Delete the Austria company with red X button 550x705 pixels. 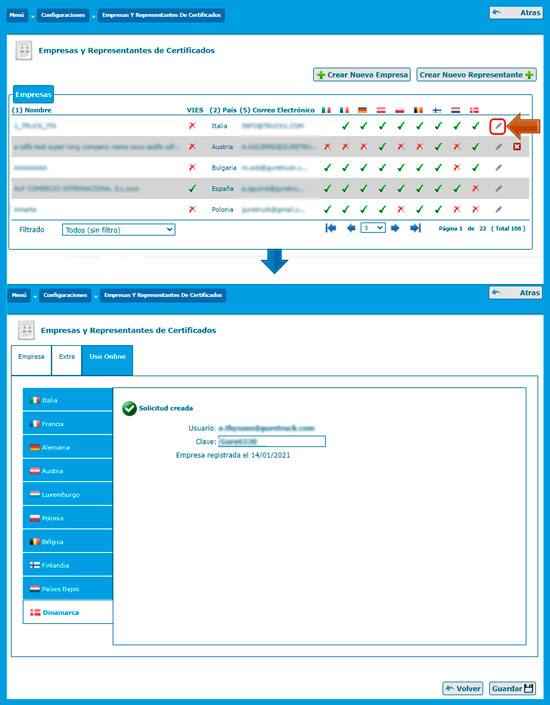[517, 147]
